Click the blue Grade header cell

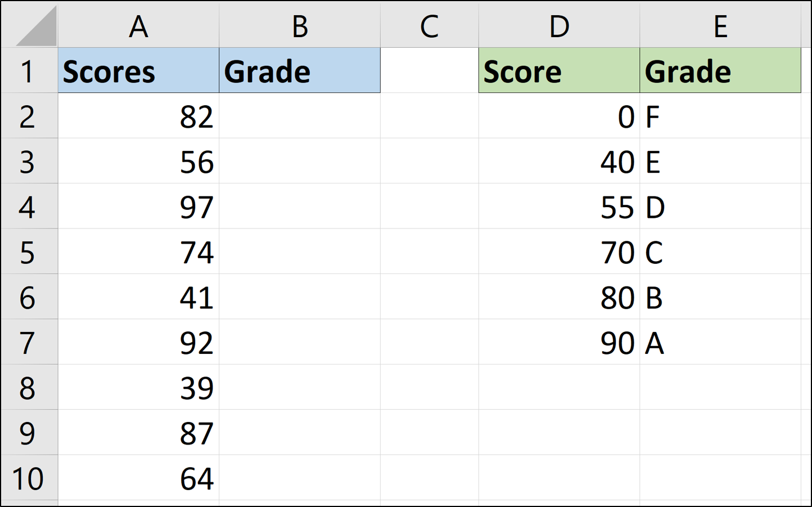300,71
